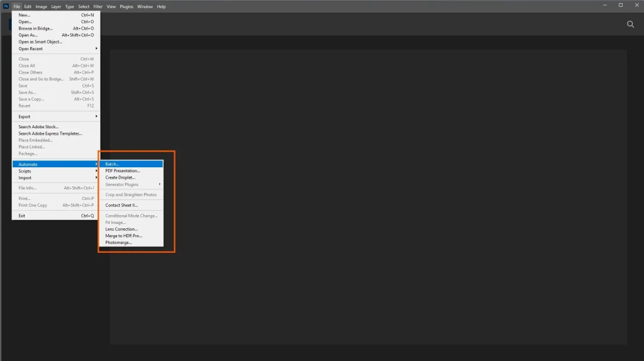This screenshot has height=361, width=644.
Task: Click the Close All entry
Action: [x=56, y=65]
